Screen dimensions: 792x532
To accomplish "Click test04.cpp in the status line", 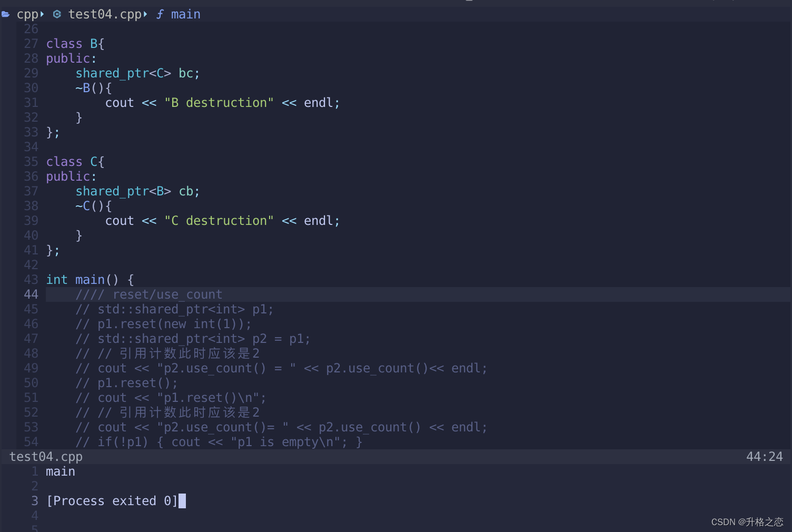I will point(46,457).
